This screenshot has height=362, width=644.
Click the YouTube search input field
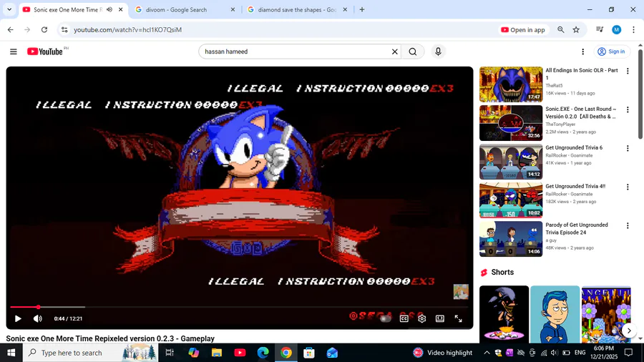296,52
